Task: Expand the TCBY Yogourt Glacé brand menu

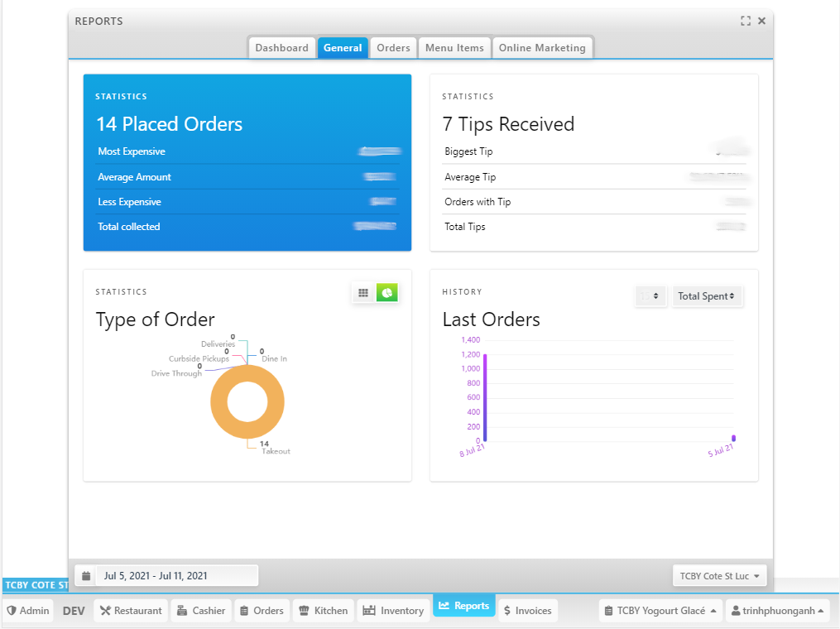Action: 660,611
